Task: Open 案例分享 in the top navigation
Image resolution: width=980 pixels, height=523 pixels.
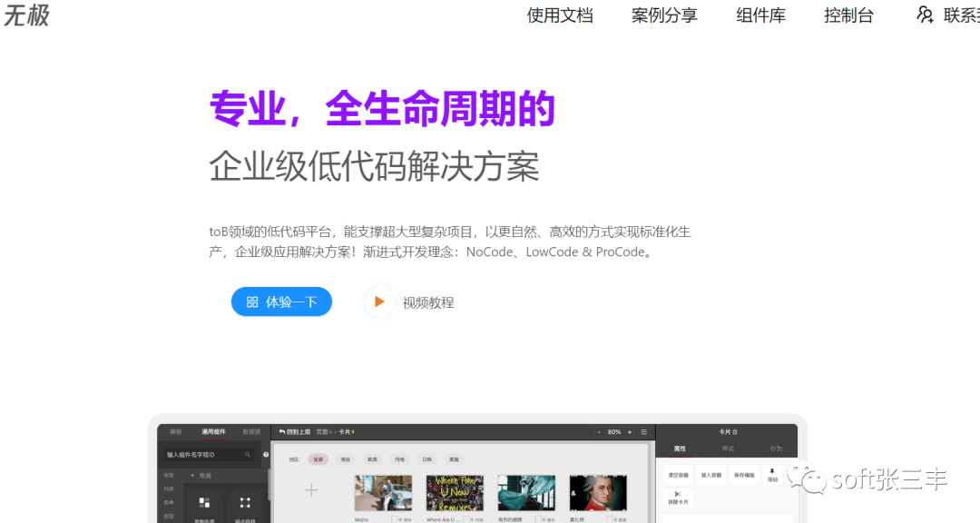Action: point(664,15)
